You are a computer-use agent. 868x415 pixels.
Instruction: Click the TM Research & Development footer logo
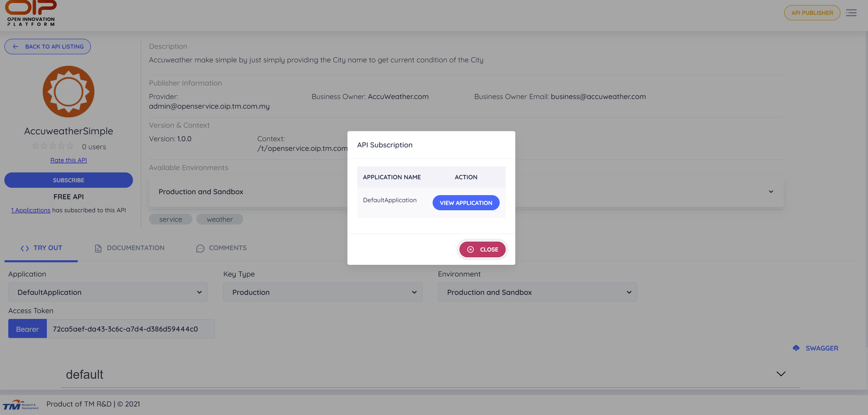[x=21, y=405]
